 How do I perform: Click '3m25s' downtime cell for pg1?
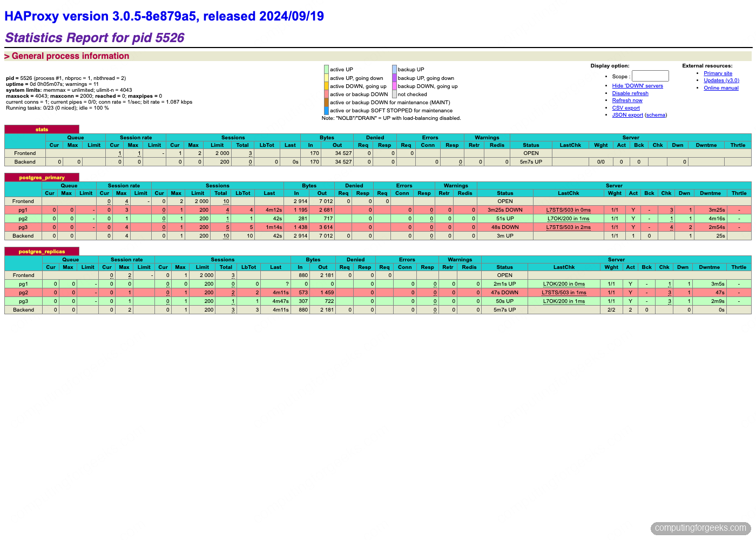point(710,210)
